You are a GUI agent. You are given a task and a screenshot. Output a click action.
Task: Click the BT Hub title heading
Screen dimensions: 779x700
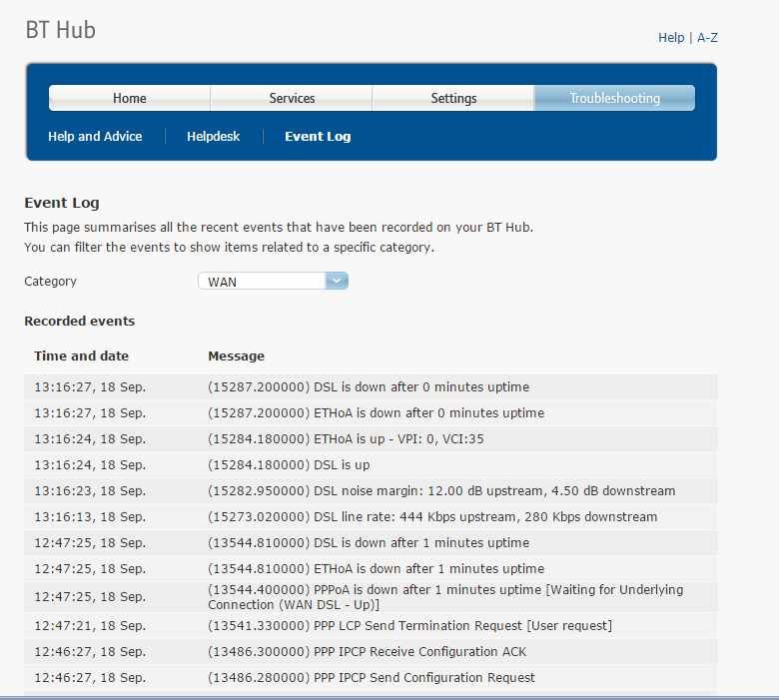[60, 30]
